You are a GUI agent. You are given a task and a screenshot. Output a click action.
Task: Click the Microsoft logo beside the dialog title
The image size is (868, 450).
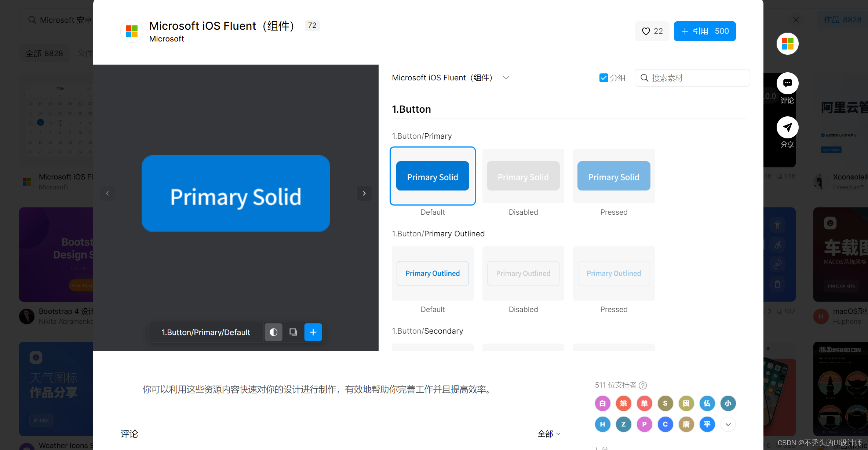[132, 31]
